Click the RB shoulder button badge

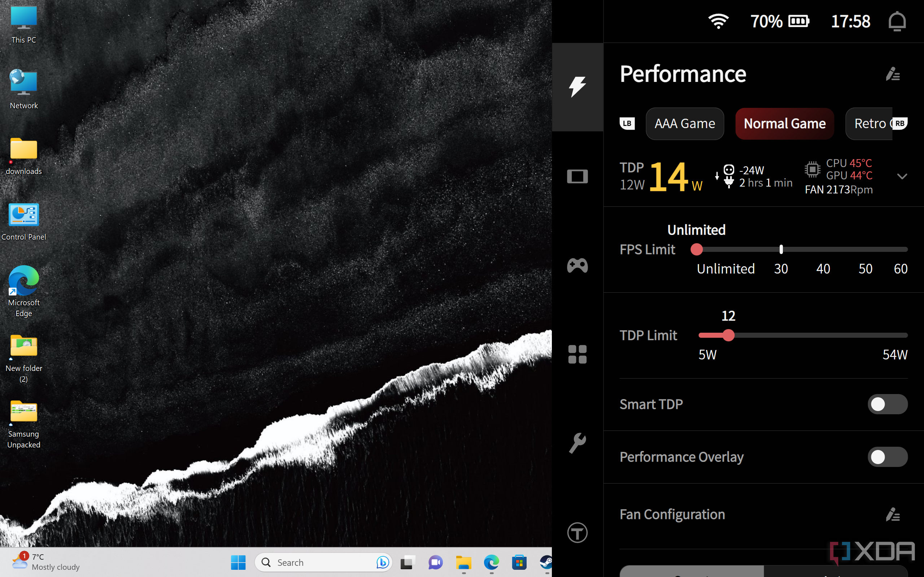click(x=899, y=124)
